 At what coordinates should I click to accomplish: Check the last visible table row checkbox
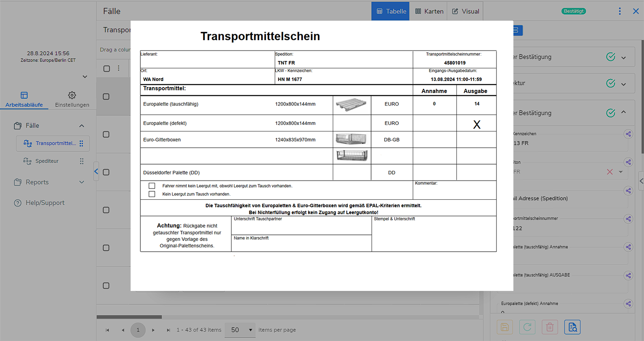coord(106,285)
